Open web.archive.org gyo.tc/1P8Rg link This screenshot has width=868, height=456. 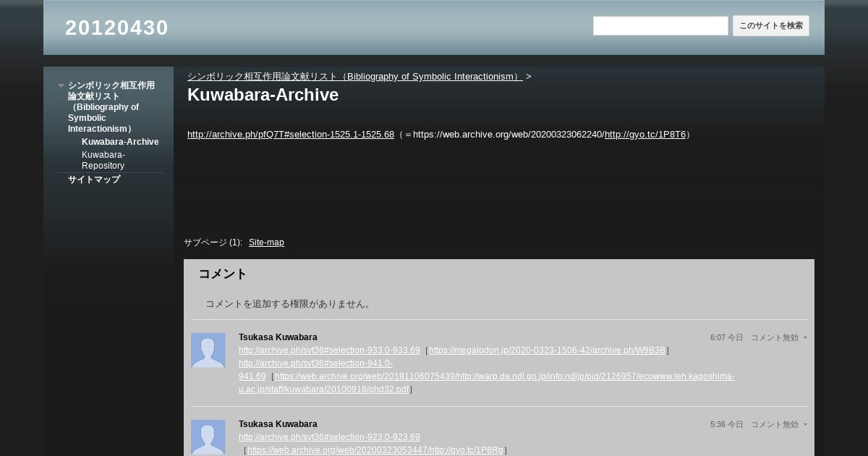[x=375, y=450]
